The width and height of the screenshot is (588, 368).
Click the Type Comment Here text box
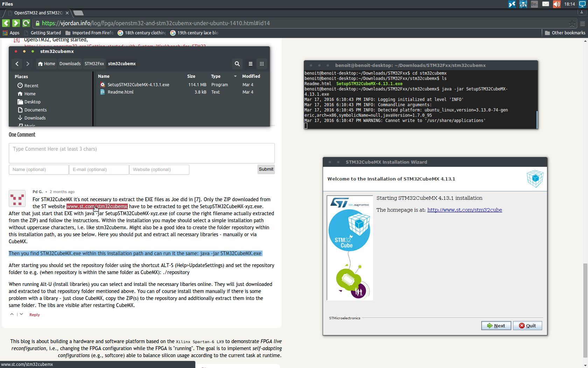141,153
